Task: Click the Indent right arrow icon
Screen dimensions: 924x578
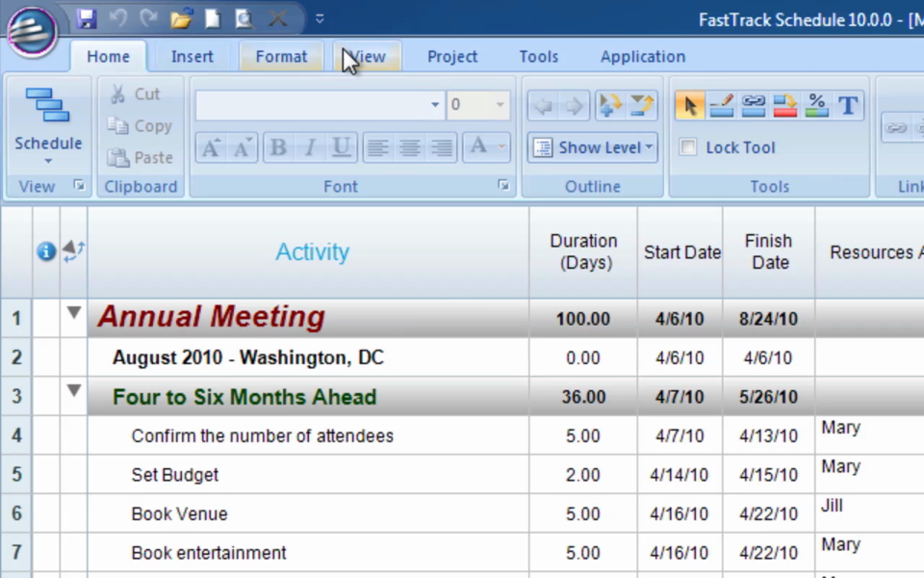Action: pyautogui.click(x=574, y=106)
